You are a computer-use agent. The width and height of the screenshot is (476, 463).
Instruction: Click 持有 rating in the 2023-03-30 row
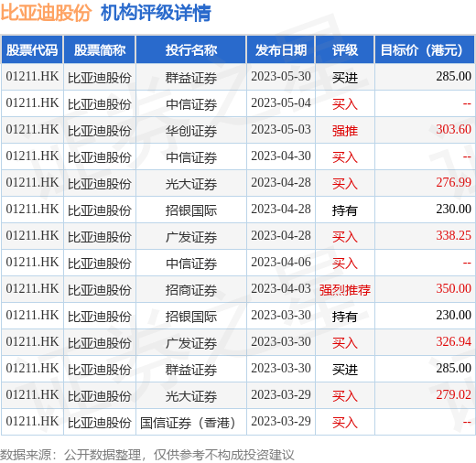[x=345, y=317]
